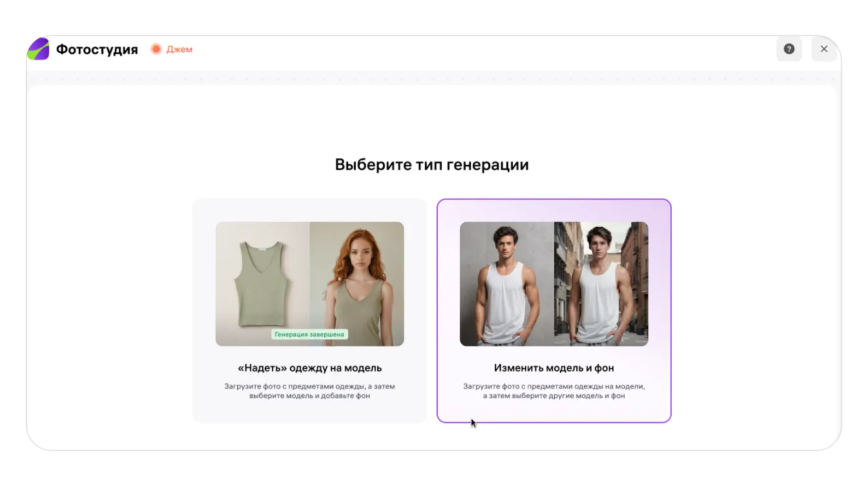
Task: Select the «Надеть» одежду на модель card
Action: pos(309,310)
